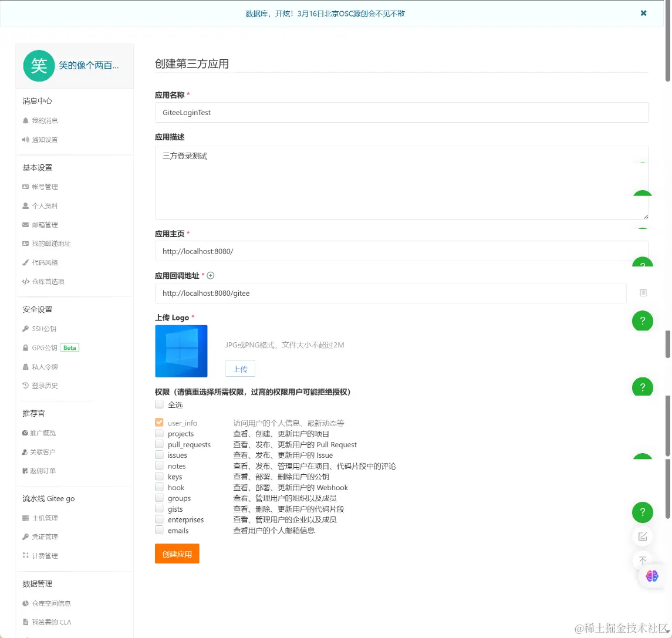Click the 应用主页 URL field
The height and width of the screenshot is (638, 672).
[x=401, y=251]
